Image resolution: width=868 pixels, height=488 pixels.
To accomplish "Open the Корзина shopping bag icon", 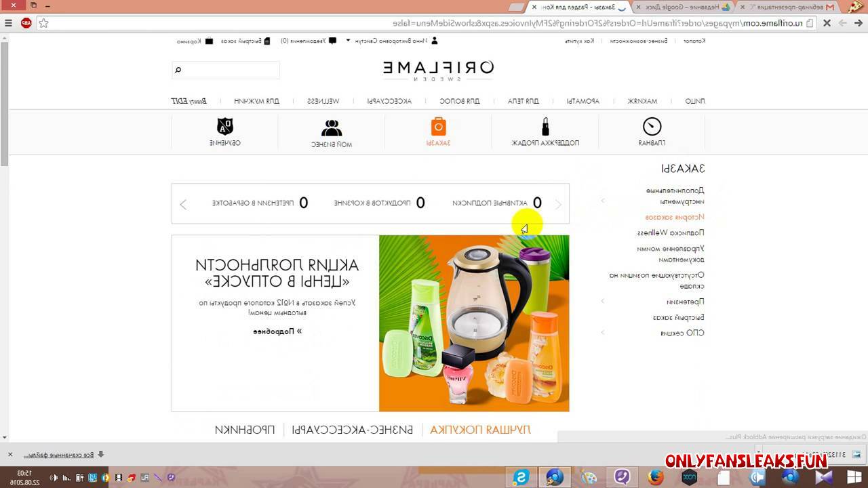I will (209, 41).
